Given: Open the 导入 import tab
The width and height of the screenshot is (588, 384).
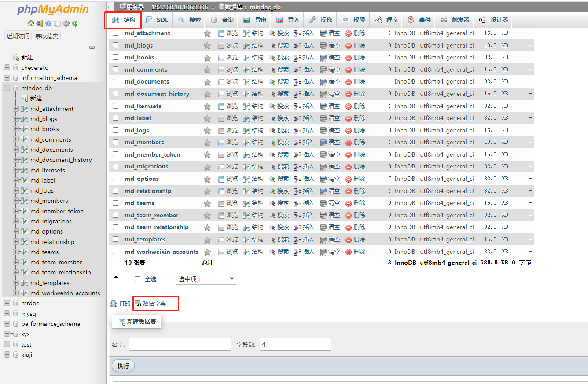Looking at the screenshot, I should click(287, 20).
